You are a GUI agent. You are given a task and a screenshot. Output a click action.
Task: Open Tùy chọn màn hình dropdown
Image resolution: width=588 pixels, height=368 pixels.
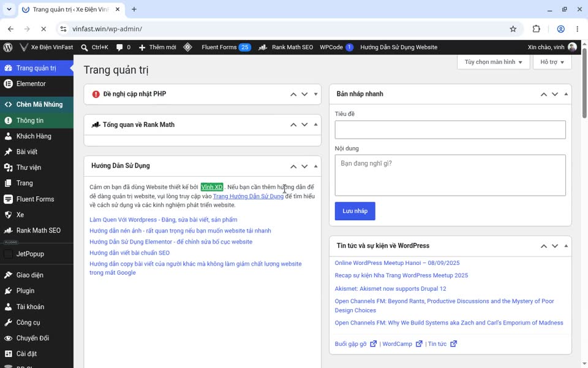click(x=493, y=62)
